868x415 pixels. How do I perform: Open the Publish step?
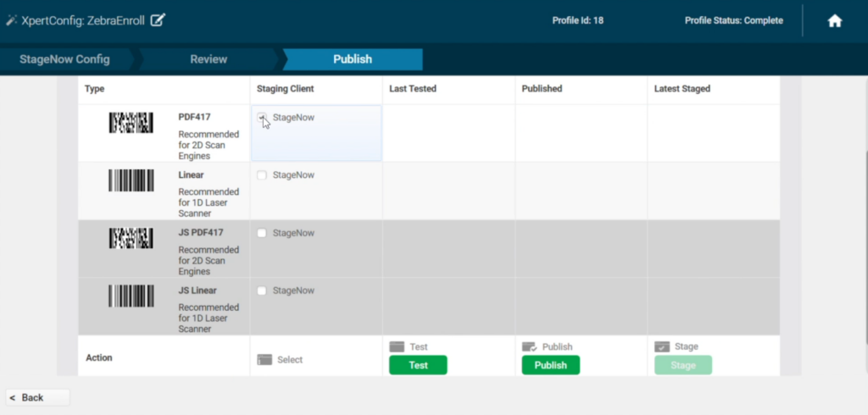pyautogui.click(x=353, y=59)
